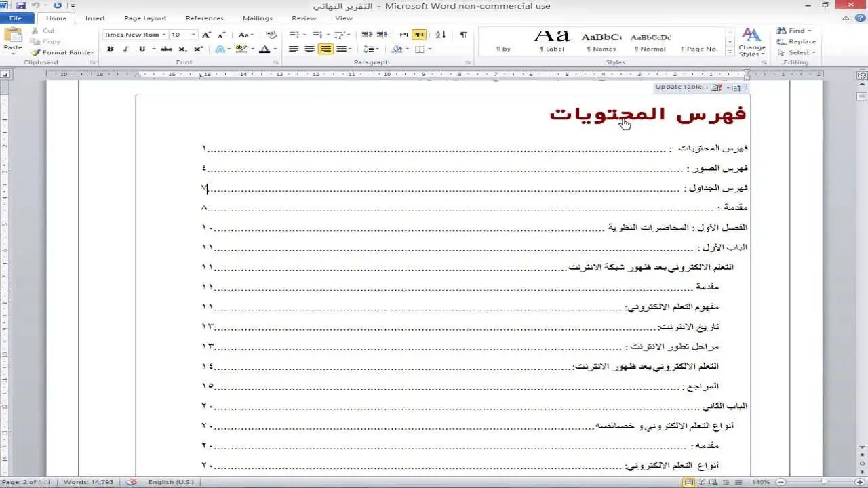Image resolution: width=868 pixels, height=488 pixels.
Task: Switch to Print Layout view in status bar
Action: (690, 482)
